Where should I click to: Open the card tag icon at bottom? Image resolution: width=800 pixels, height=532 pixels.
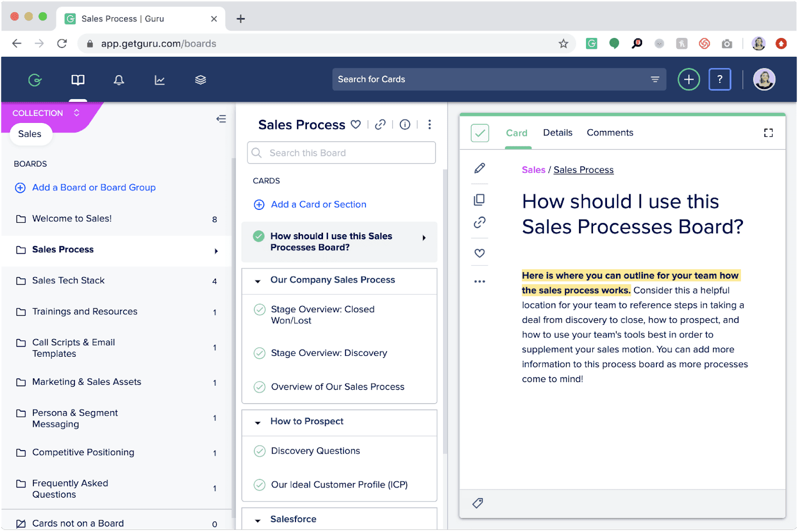point(477,503)
